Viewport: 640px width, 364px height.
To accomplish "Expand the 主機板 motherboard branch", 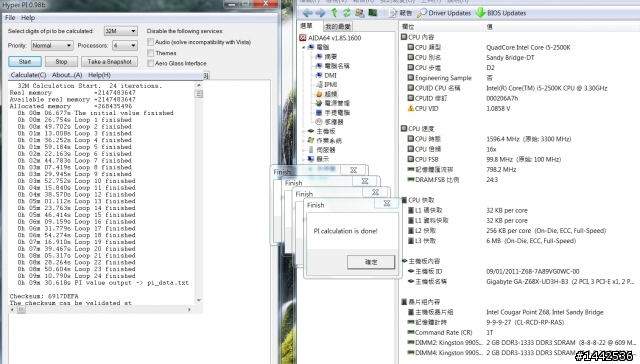I will point(303,131).
